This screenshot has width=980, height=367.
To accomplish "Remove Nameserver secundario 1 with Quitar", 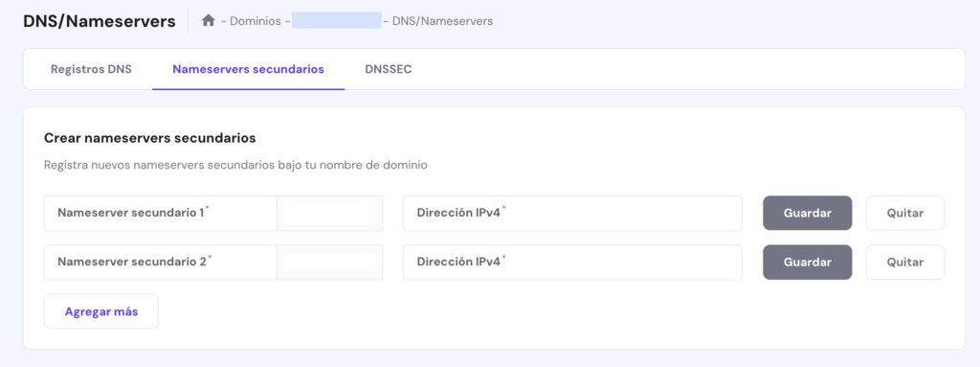I will point(905,213).
